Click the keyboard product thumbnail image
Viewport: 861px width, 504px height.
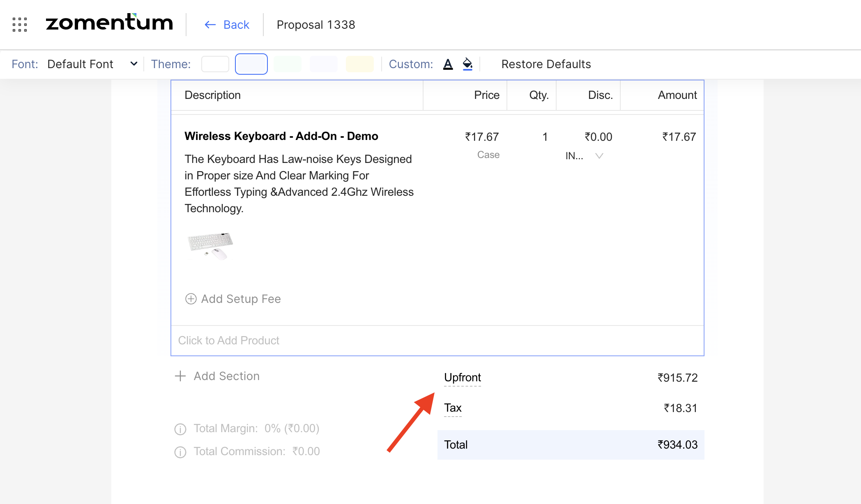pyautogui.click(x=210, y=246)
